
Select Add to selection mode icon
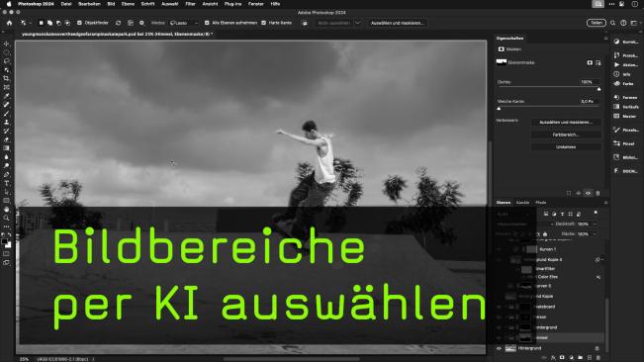click(x=49, y=23)
